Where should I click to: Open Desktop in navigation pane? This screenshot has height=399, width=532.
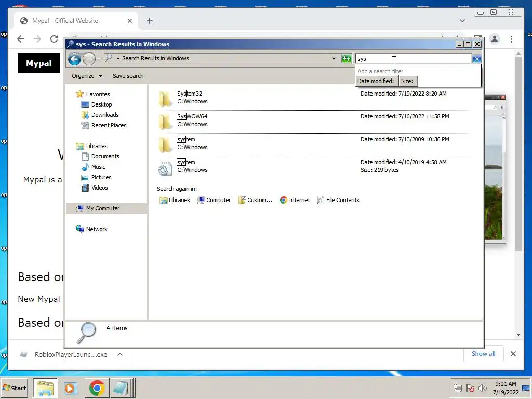[x=97, y=104]
